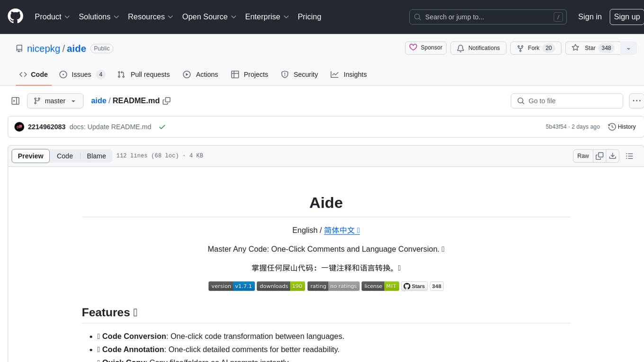Click the Sign up button
This screenshot has height=362, width=644.
(626, 17)
